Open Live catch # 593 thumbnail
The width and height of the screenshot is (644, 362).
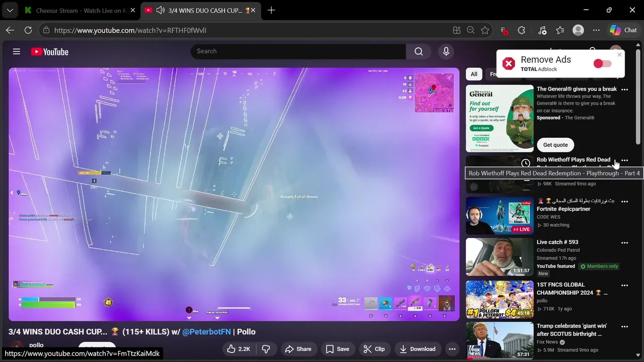500,257
